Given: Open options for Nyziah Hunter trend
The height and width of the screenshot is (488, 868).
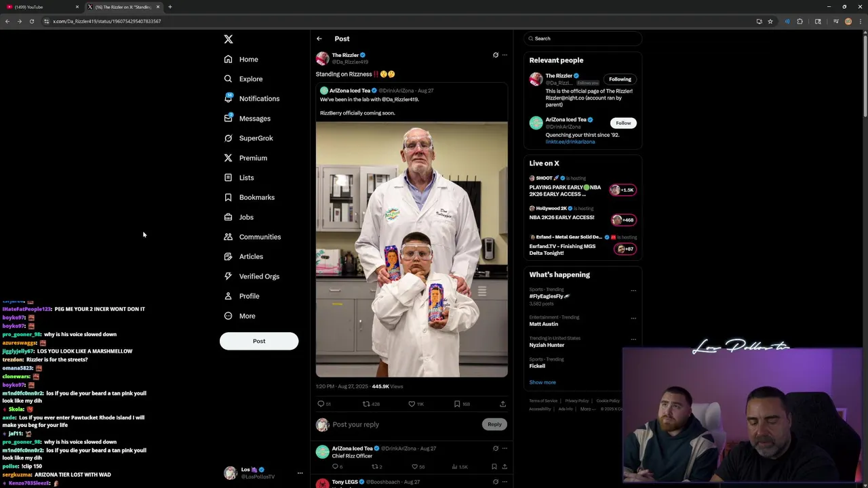Looking at the screenshot, I should point(633,339).
